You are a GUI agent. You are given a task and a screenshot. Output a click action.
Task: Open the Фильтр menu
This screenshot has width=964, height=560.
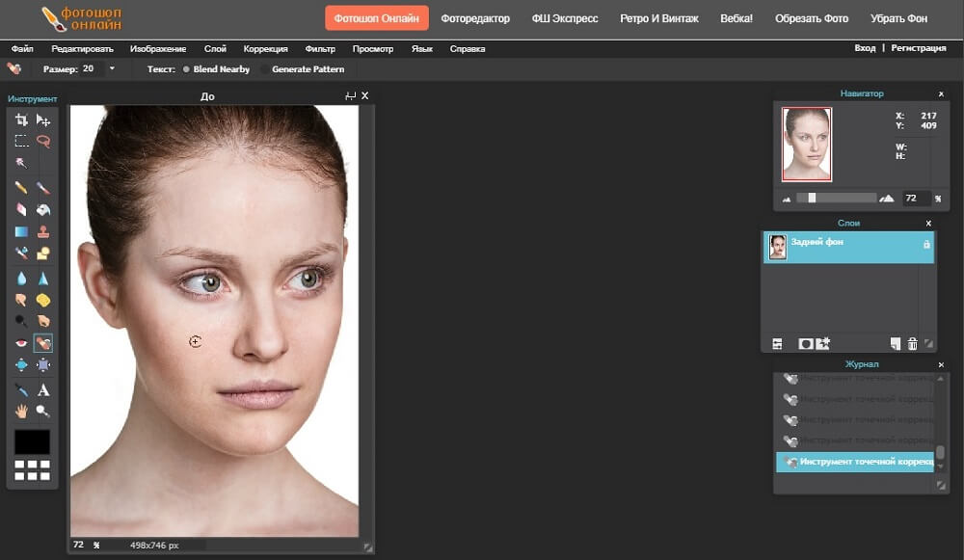320,48
